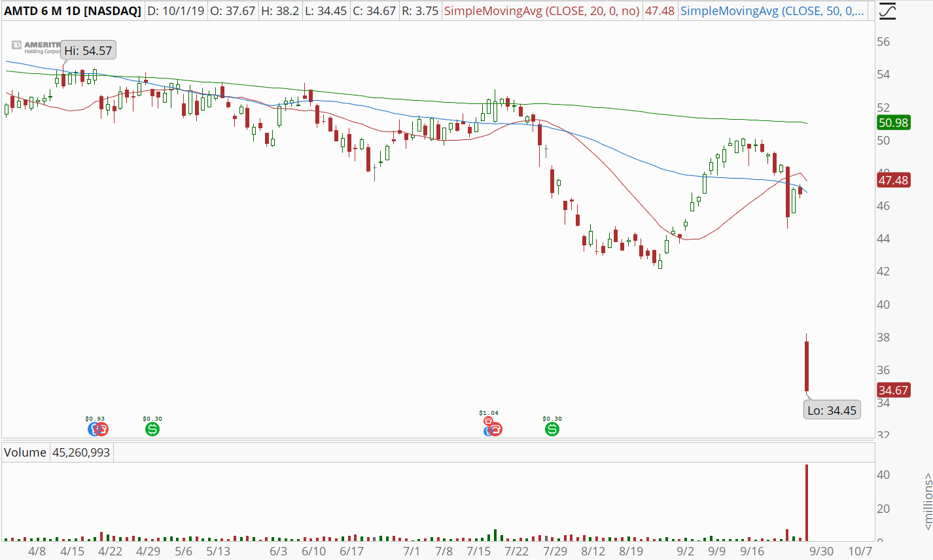Click the C: 34.67 close value in header
The height and width of the screenshot is (560, 933).
coord(374,11)
